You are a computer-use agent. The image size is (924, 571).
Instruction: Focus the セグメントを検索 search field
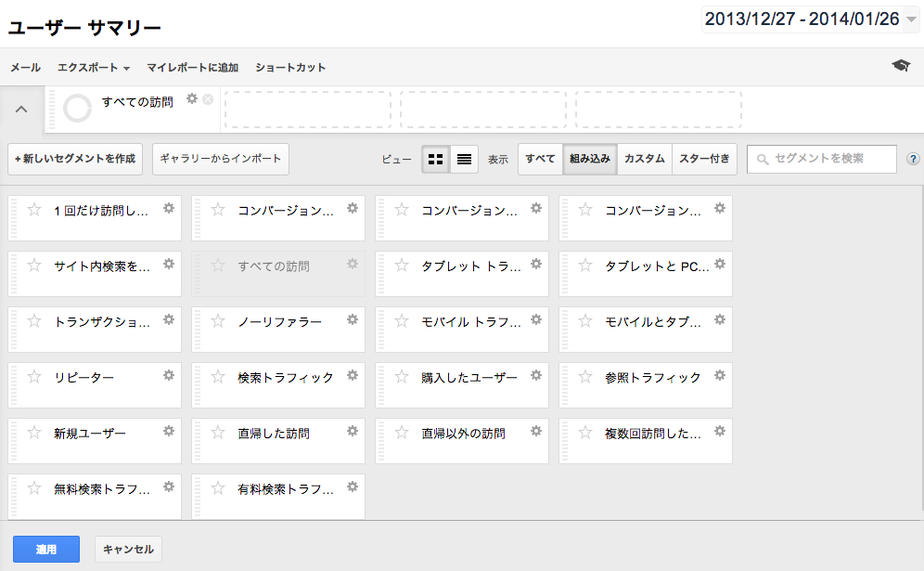(x=821, y=159)
